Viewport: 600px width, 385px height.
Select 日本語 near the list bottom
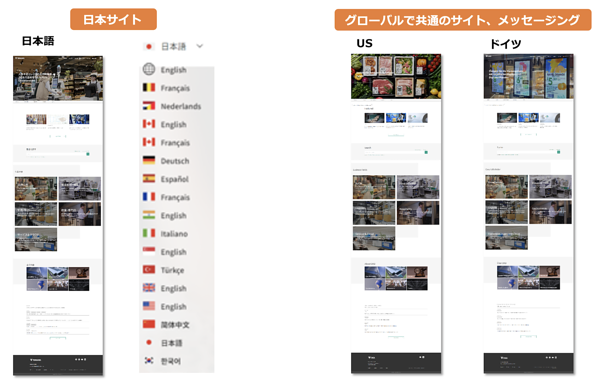(171, 343)
